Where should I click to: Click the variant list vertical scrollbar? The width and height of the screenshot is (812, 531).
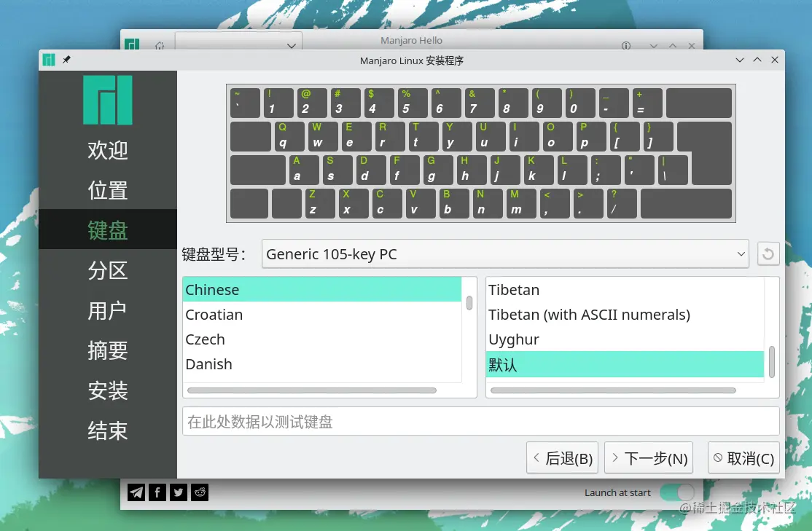coord(772,362)
